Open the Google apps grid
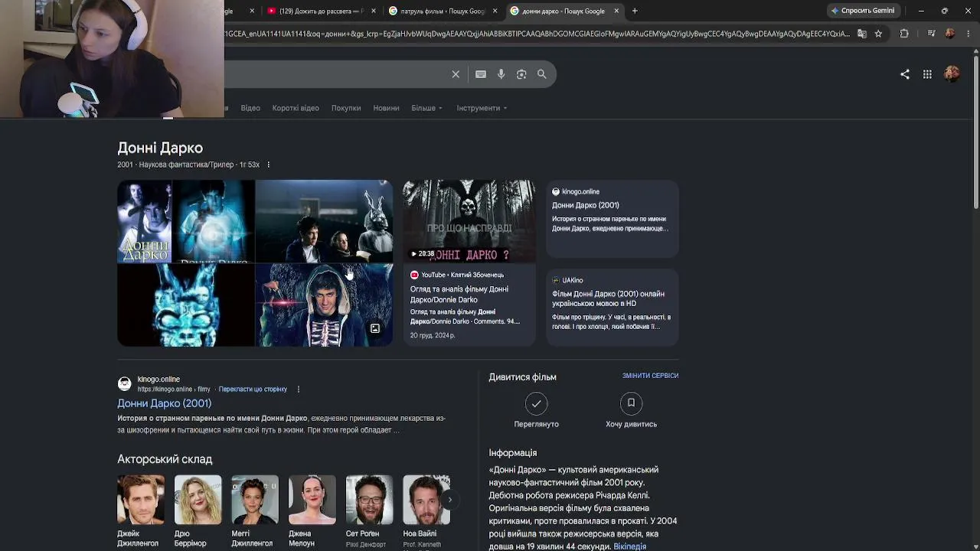Viewport: 980px width, 551px height. click(x=927, y=74)
